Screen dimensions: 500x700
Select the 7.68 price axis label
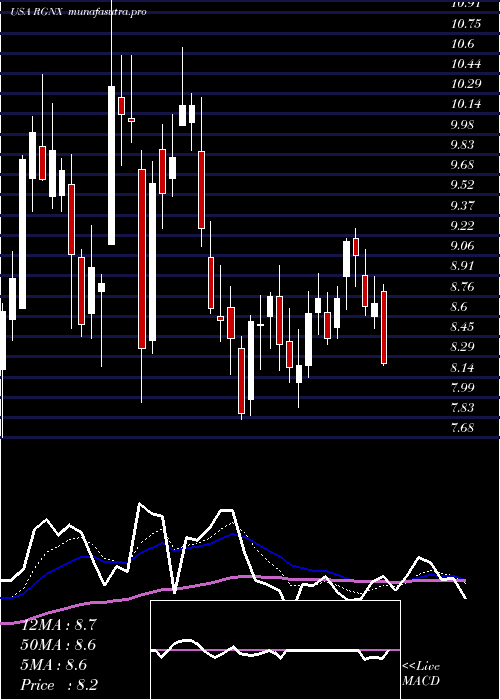pos(462,428)
